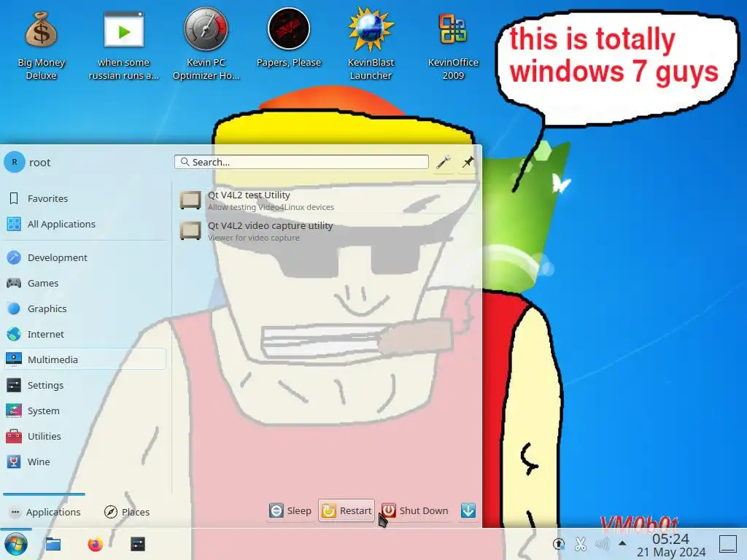Image resolution: width=747 pixels, height=560 pixels.
Task: Open Big Money Deluxe desktop icon
Action: click(x=42, y=44)
